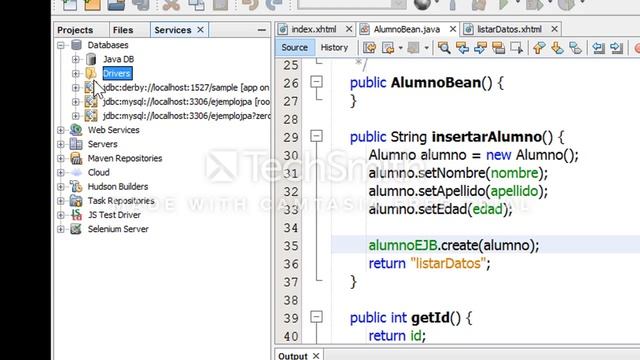Click the Selenium Server icon
The image size is (640, 360).
pos(76,229)
